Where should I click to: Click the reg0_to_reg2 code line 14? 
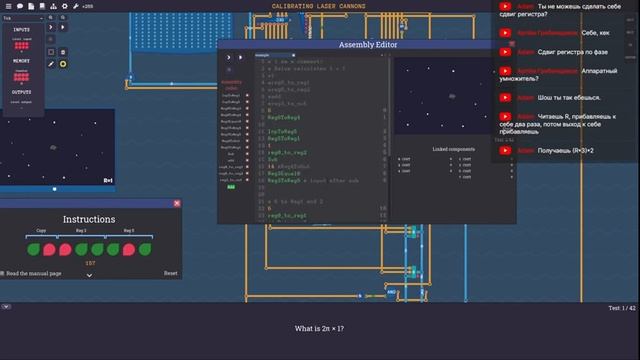tap(287, 153)
